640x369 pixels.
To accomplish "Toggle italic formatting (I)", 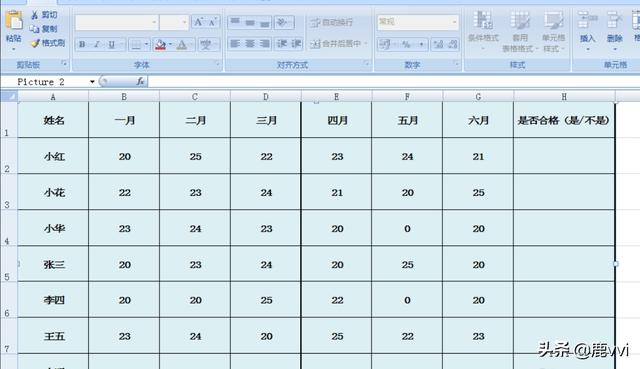I will [x=97, y=44].
